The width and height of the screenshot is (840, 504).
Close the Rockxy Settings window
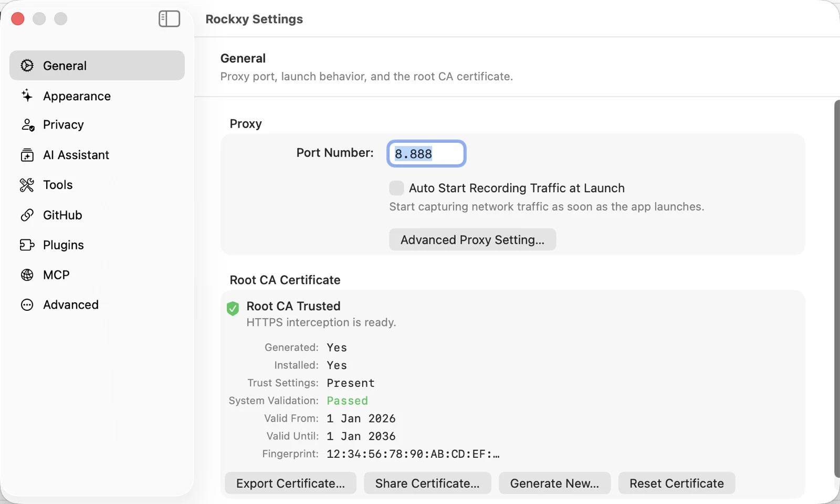pyautogui.click(x=18, y=19)
